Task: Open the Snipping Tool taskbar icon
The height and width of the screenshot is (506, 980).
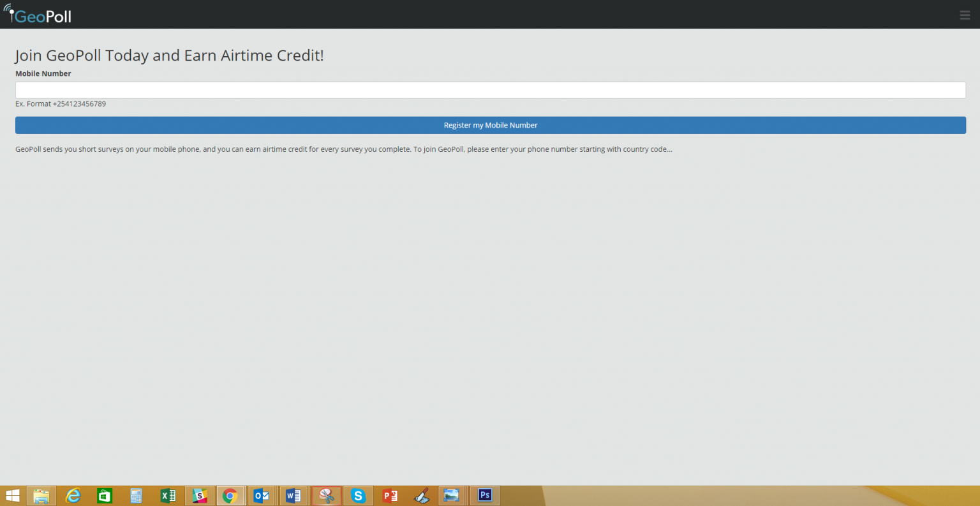Action: coord(327,496)
